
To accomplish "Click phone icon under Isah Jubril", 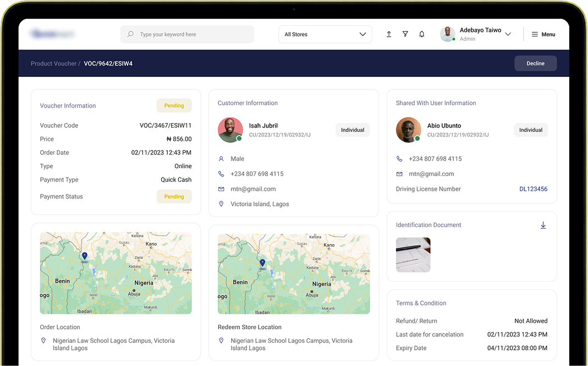I will 221,174.
